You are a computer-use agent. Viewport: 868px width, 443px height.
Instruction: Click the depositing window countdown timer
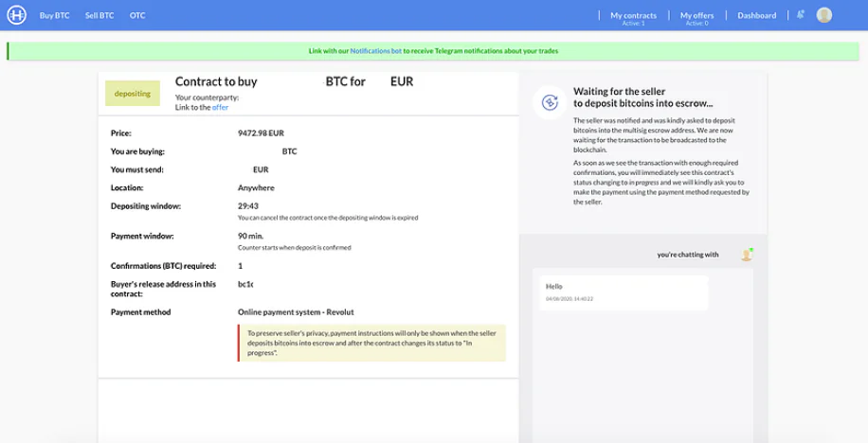[248, 205]
